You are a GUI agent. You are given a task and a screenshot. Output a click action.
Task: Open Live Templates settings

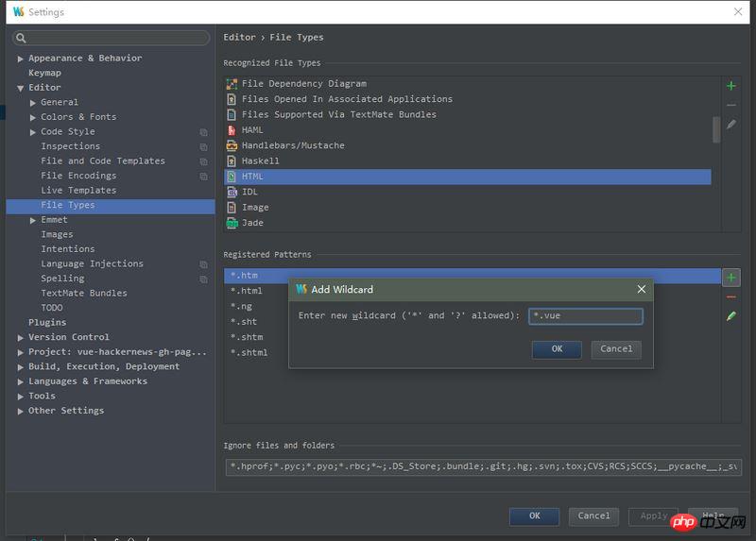[x=78, y=191]
